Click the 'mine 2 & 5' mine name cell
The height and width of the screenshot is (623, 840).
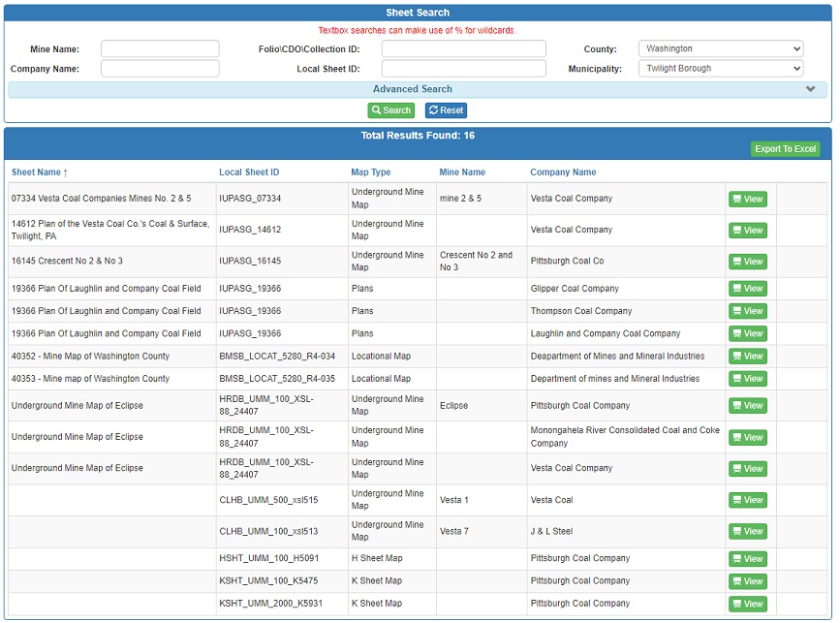pyautogui.click(x=460, y=199)
